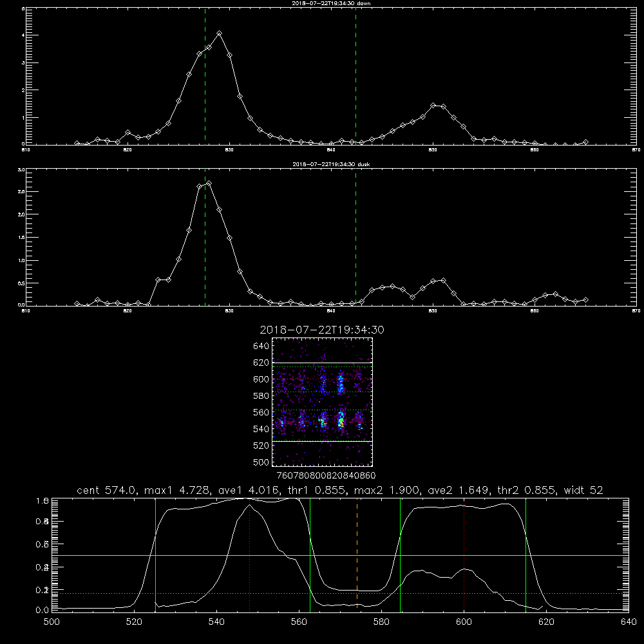Screen dimensions: 644x644
Task: Click the dusk curve's small bump near 862
Action: pyautogui.click(x=555, y=294)
